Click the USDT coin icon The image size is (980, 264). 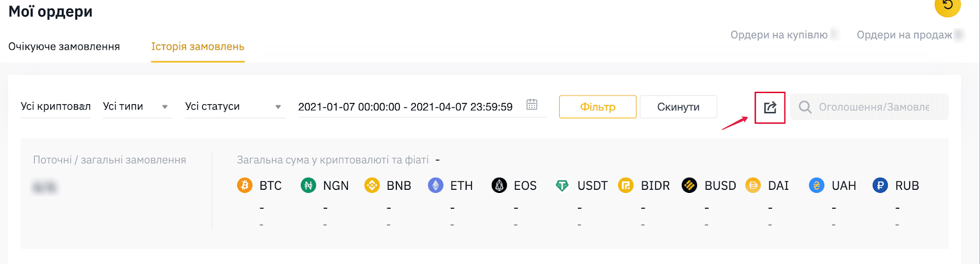[562, 185]
